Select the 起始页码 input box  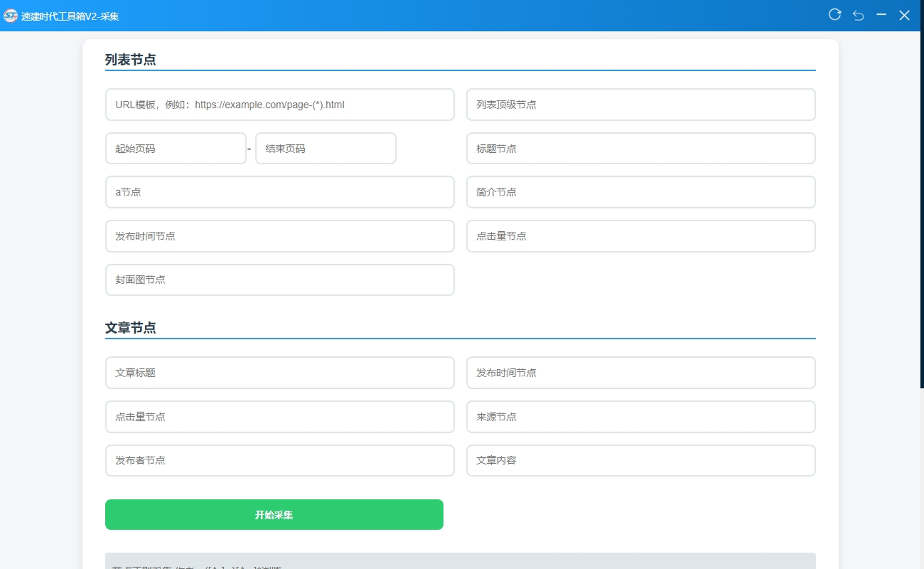click(x=175, y=149)
